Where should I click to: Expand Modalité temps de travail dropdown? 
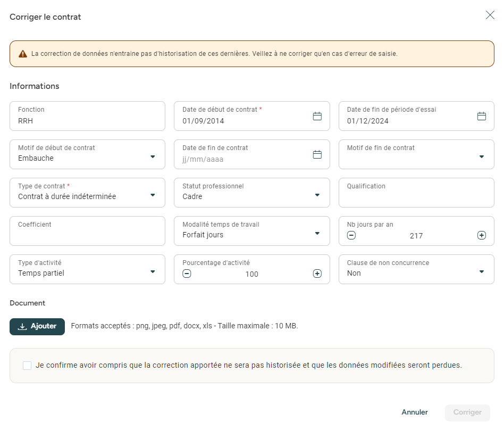click(x=317, y=234)
